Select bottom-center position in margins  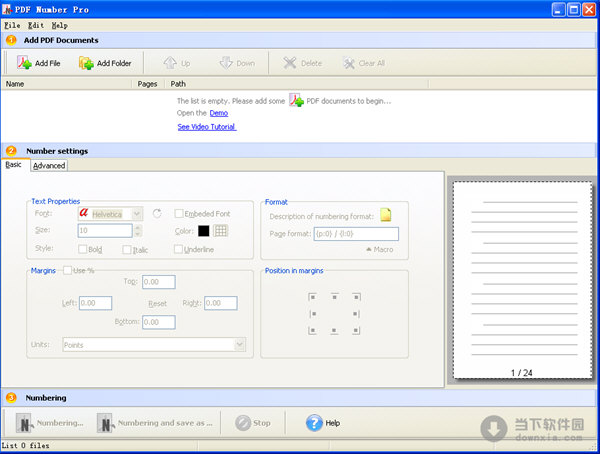tap(334, 330)
